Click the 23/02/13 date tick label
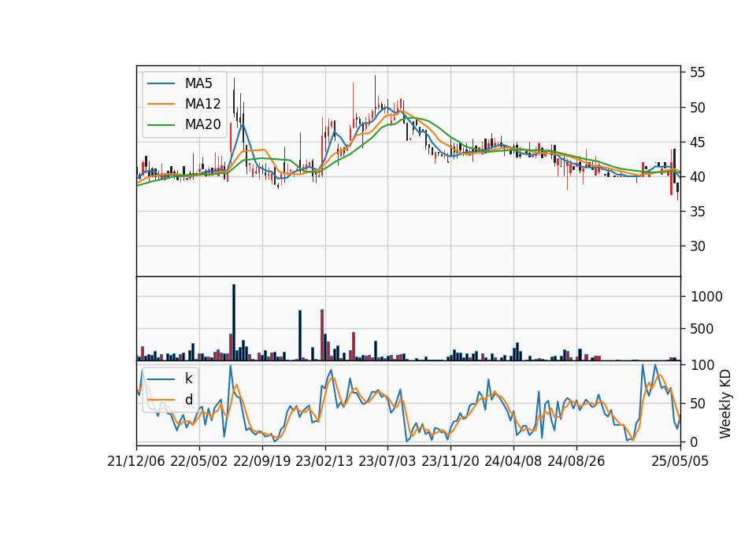The image size is (756, 543). (324, 461)
